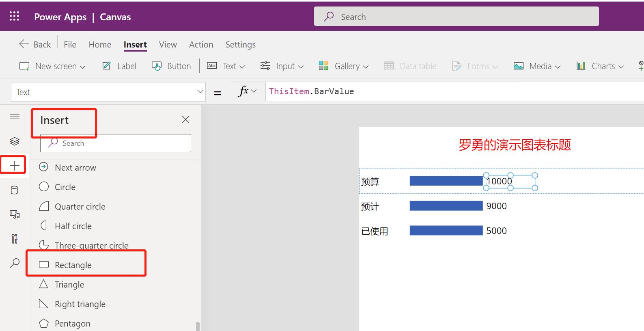Open the Media dropdown in ribbon
The image size is (644, 331).
click(x=537, y=66)
